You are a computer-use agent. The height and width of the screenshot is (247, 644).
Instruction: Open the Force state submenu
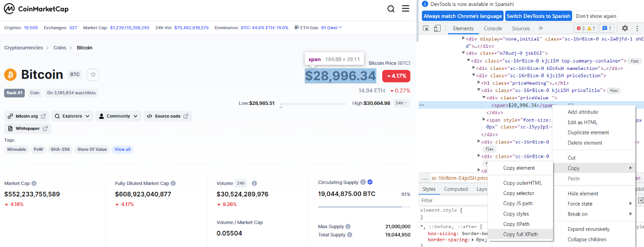594,204
